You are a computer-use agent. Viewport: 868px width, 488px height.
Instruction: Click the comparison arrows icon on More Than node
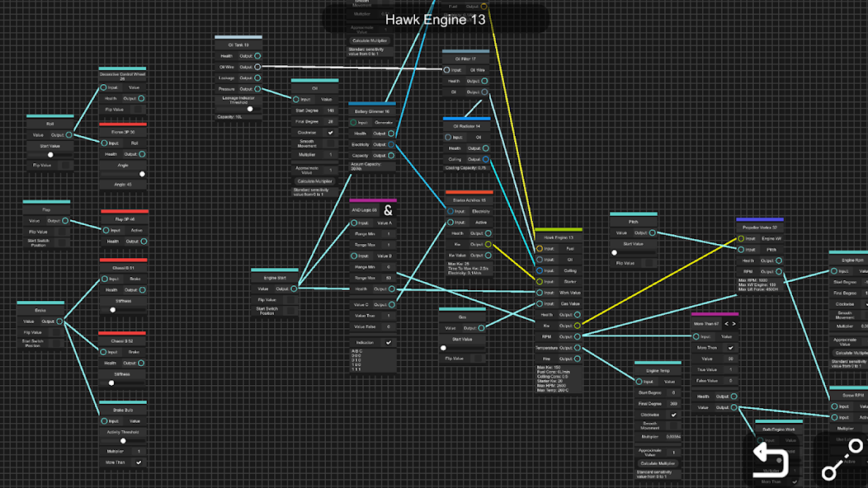[729, 324]
